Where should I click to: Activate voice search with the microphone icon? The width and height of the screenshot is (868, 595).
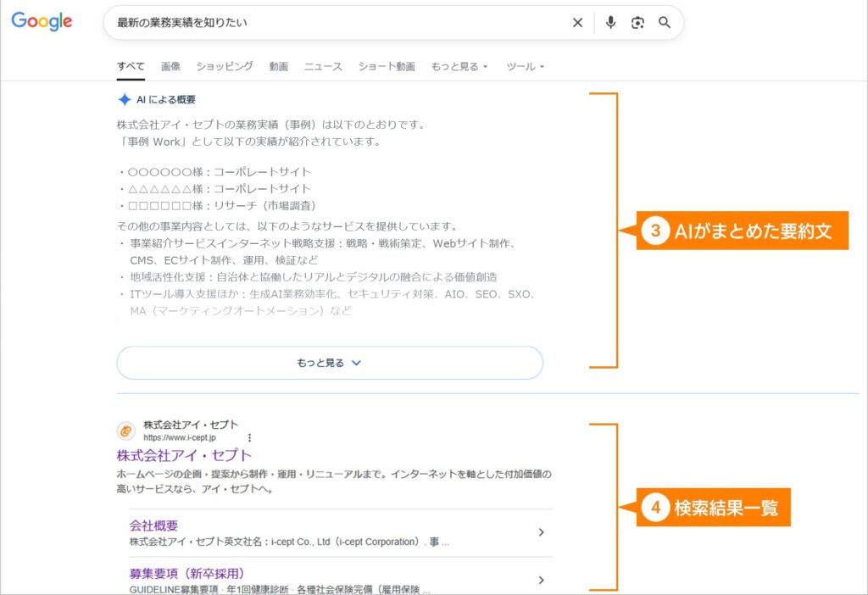610,23
